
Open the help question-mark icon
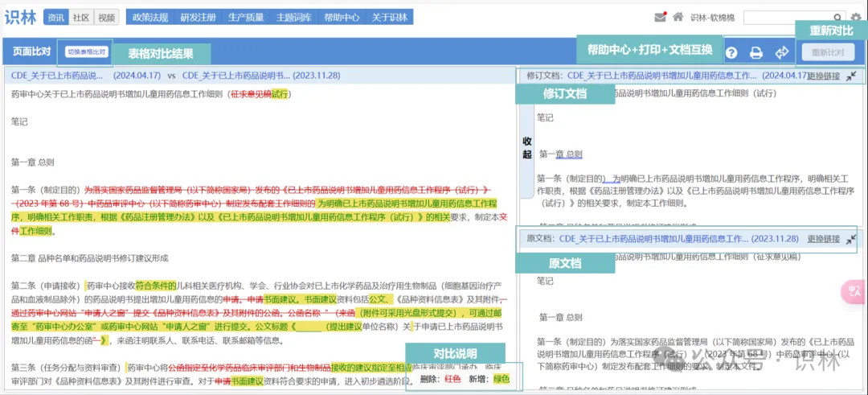(x=732, y=52)
